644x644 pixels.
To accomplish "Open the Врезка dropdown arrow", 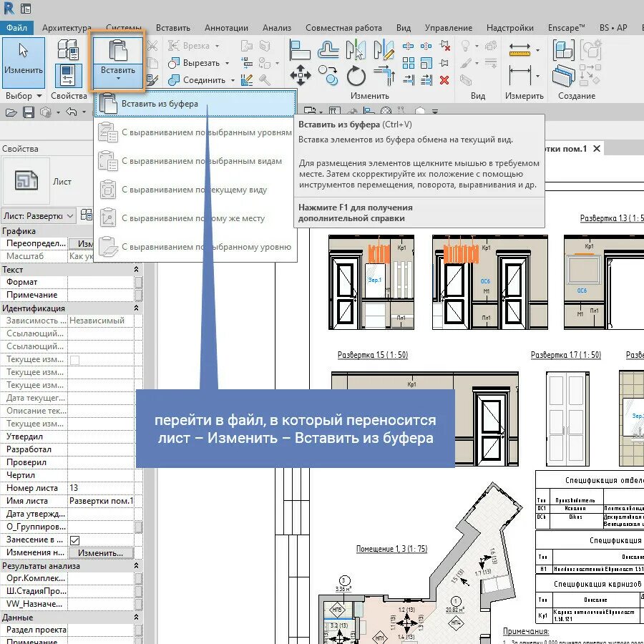I will point(218,46).
